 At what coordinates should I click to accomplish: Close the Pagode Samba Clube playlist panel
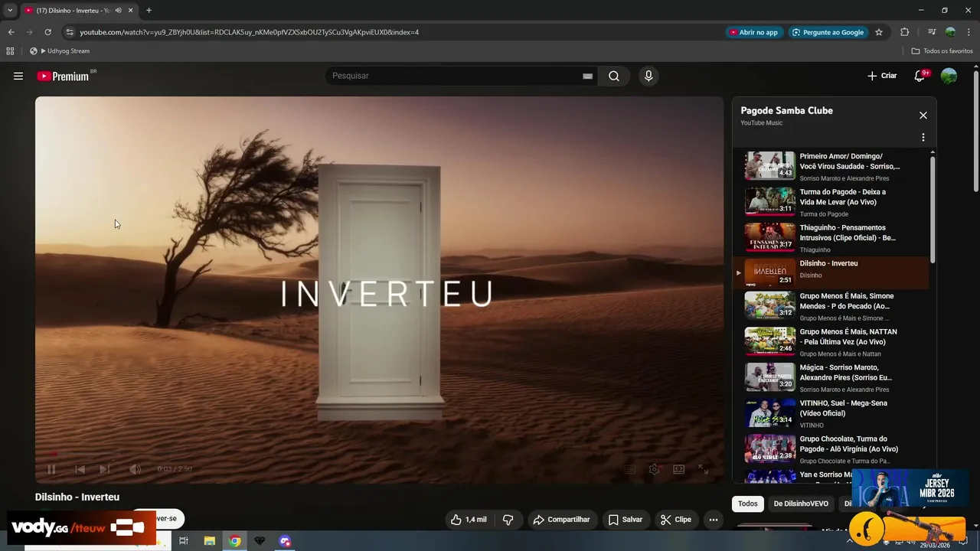(923, 116)
